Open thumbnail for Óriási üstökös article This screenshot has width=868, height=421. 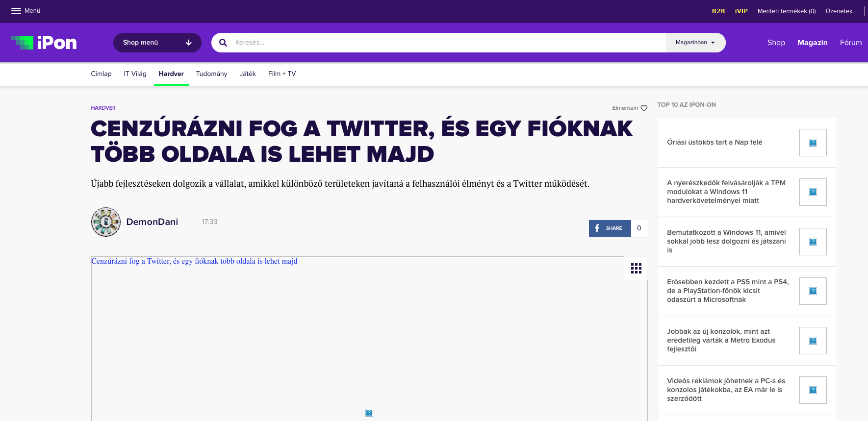point(813,143)
